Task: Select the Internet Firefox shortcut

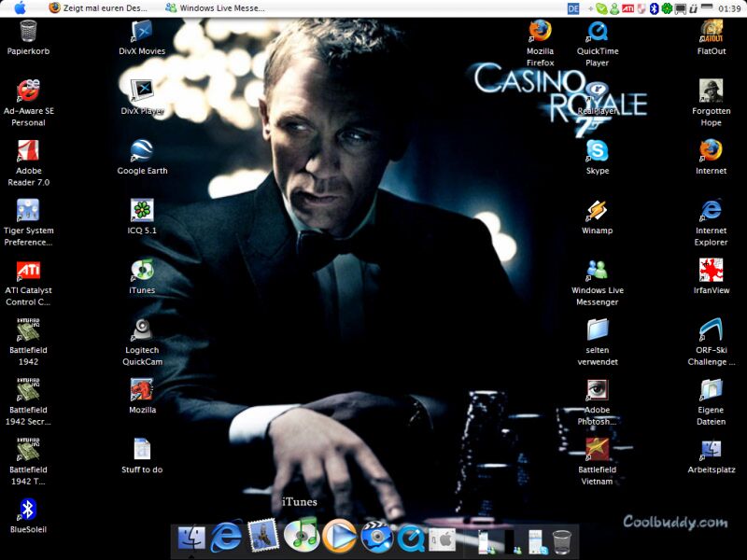Action: 712,150
